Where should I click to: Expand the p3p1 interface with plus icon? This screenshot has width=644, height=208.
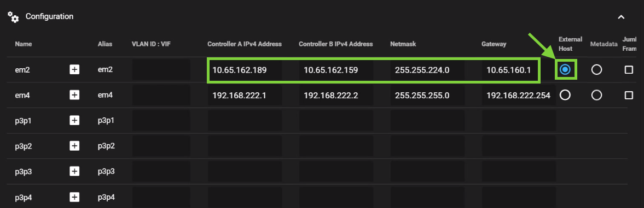[74, 120]
